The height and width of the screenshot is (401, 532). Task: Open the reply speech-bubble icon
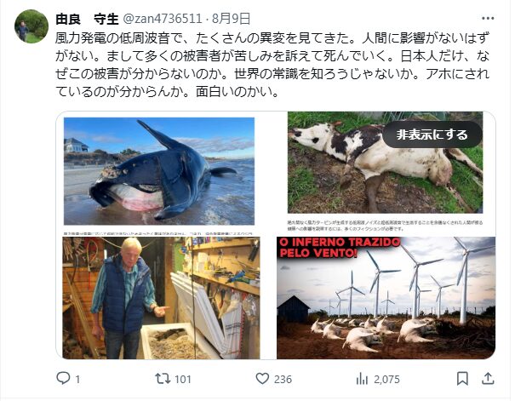point(63,378)
